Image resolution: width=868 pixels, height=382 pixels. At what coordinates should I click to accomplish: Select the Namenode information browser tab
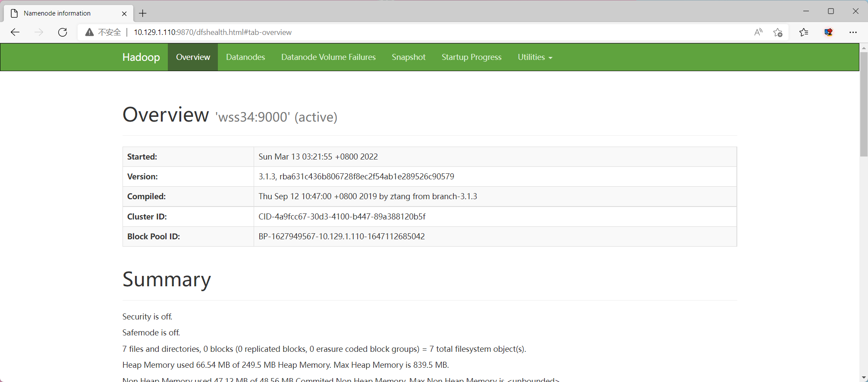point(69,13)
